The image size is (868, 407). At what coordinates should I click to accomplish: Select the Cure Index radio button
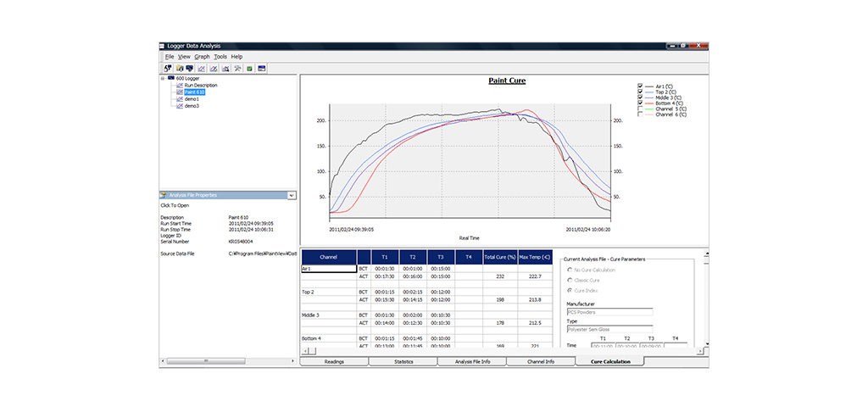coord(570,290)
